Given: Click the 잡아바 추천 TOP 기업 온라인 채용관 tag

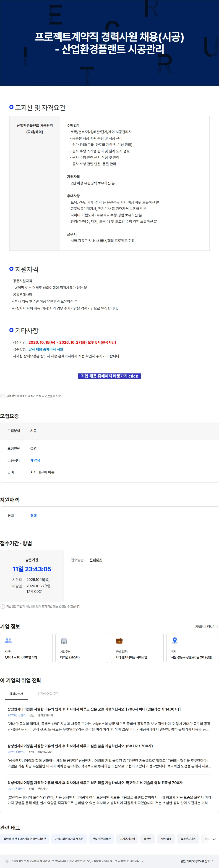Looking at the screenshot, I should tap(25, 839).
